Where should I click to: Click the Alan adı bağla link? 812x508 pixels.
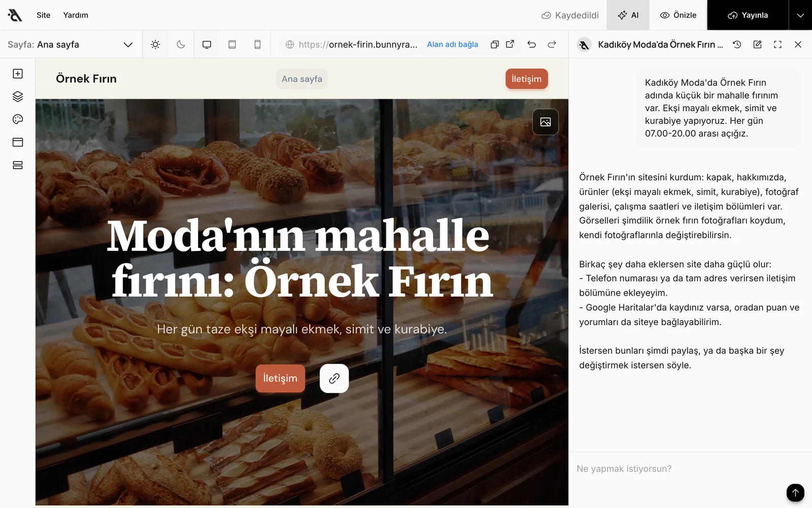[x=453, y=45]
